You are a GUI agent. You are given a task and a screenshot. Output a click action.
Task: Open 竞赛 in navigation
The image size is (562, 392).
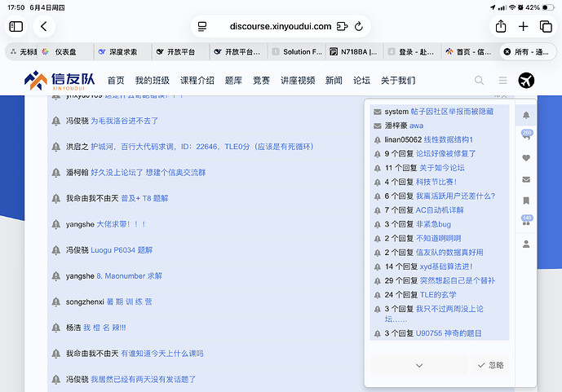(x=261, y=81)
